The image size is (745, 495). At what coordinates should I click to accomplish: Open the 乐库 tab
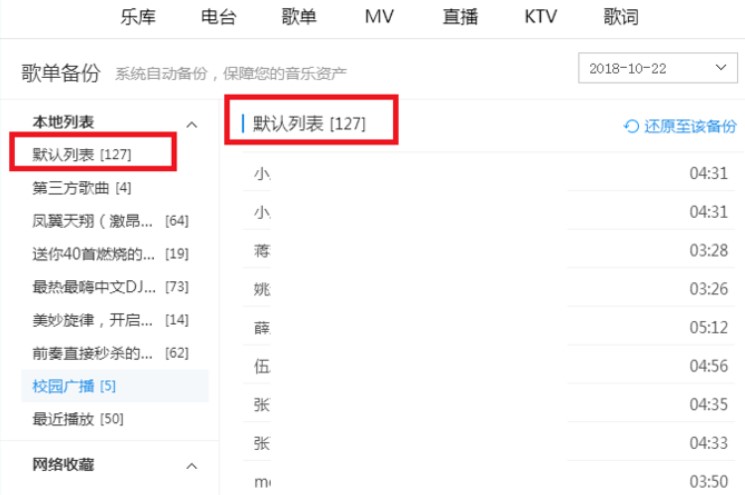click(x=138, y=17)
